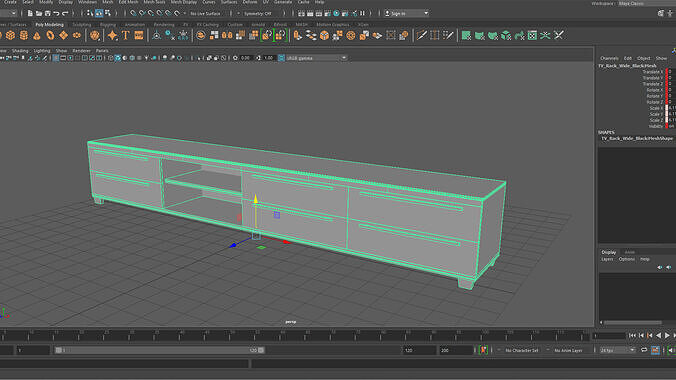Click the Open Scene folder icon
Image resolution: width=676 pixels, height=380 pixels.
point(39,13)
